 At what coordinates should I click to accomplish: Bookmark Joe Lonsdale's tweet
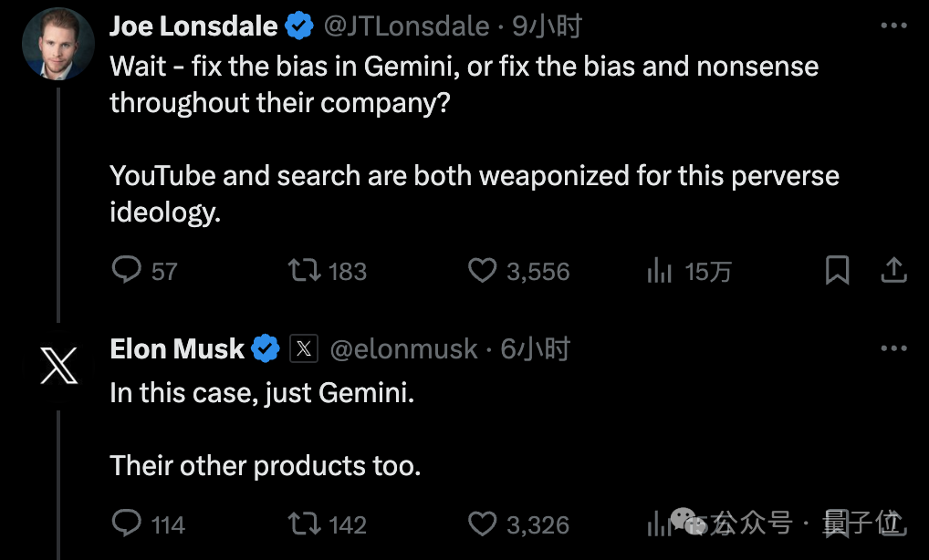[x=837, y=270]
